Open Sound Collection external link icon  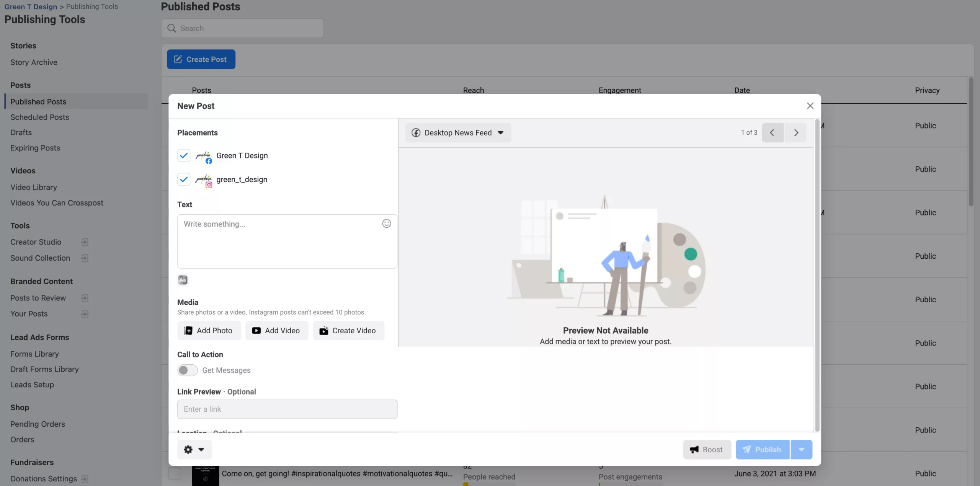coord(85,258)
